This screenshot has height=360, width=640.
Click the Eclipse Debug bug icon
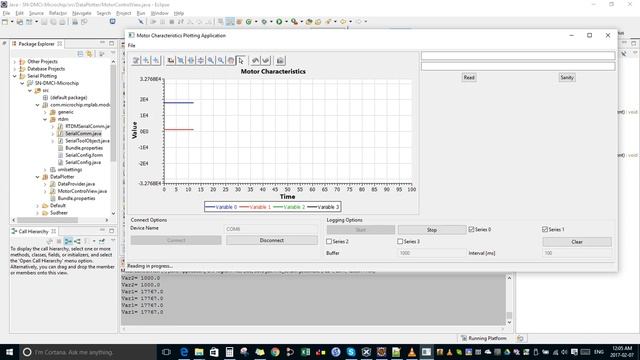(264, 22)
